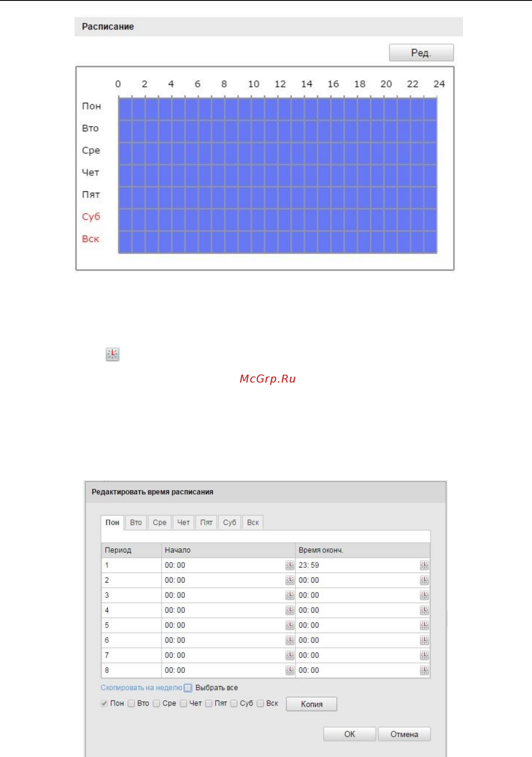
Task: Click the Ред. edit schedule button
Action: tap(421, 53)
